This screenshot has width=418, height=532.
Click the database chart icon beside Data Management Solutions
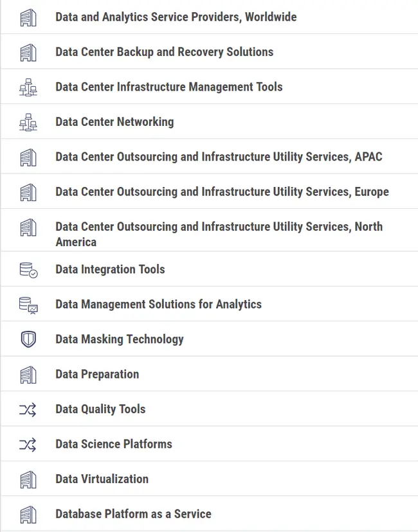point(28,305)
